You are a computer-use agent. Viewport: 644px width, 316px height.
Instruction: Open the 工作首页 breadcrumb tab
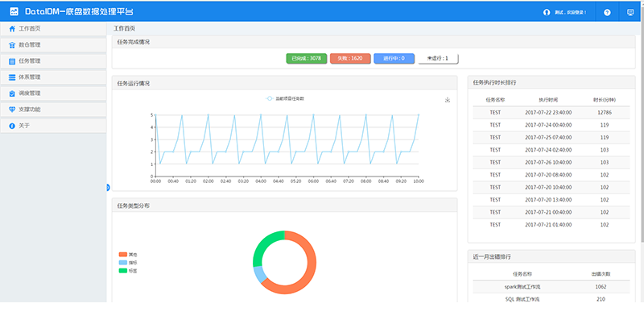coord(125,28)
